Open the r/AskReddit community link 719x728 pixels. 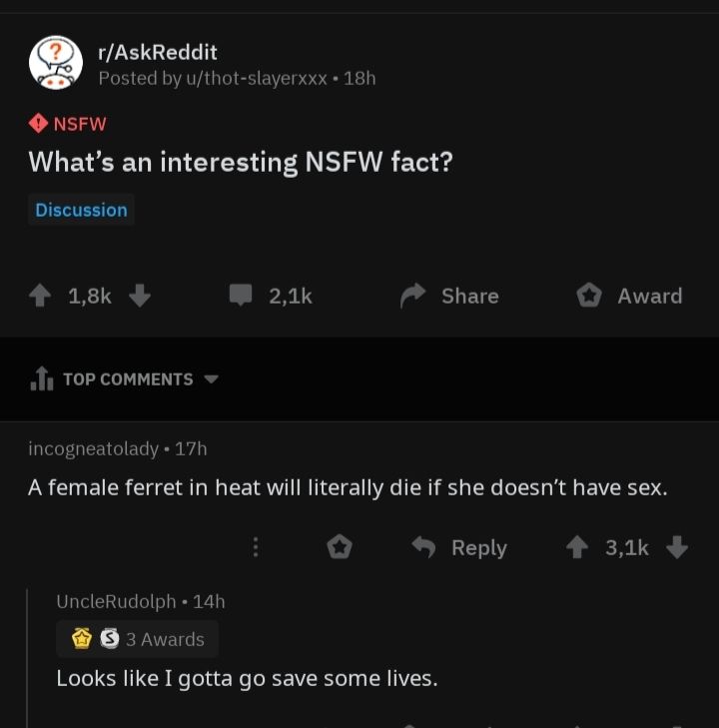pos(157,52)
